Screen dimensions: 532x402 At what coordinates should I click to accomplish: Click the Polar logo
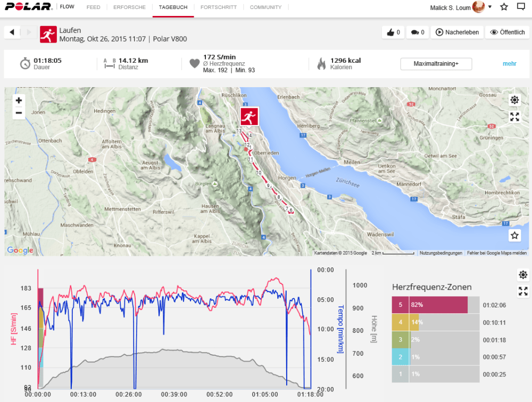pos(27,7)
